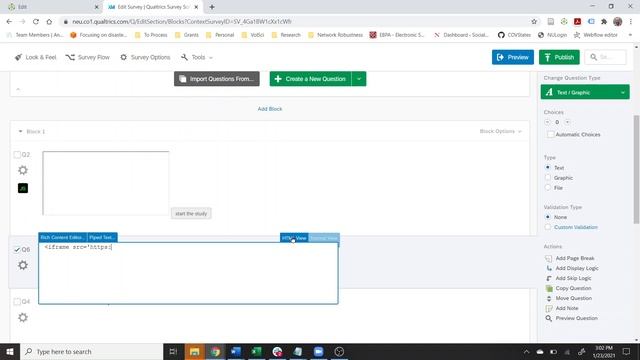Switch to Rich Content Editor tab

click(x=62, y=238)
